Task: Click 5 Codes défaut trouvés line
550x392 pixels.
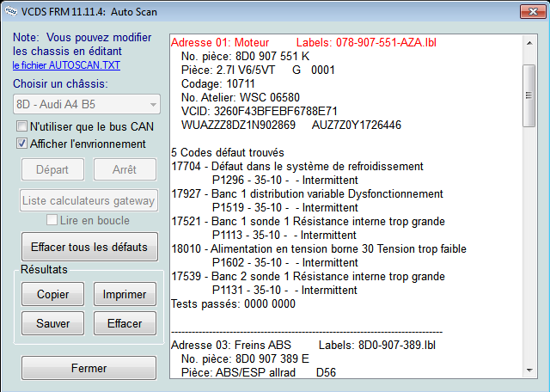Action: (x=228, y=152)
